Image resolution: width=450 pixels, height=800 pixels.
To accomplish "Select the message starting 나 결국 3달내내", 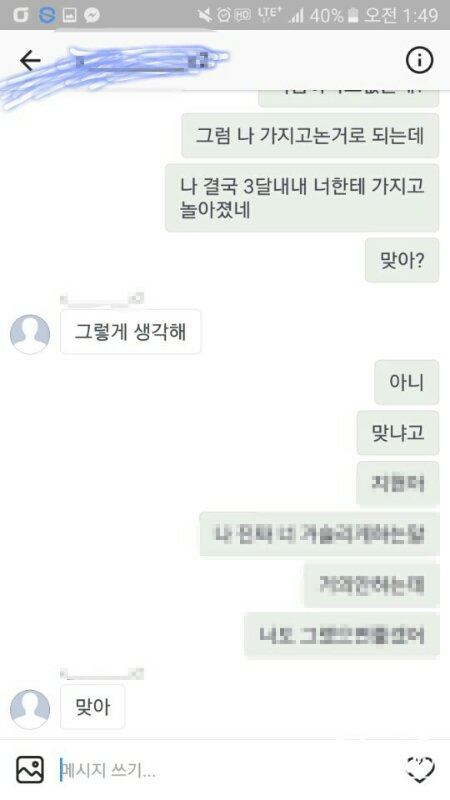I will click(302, 198).
